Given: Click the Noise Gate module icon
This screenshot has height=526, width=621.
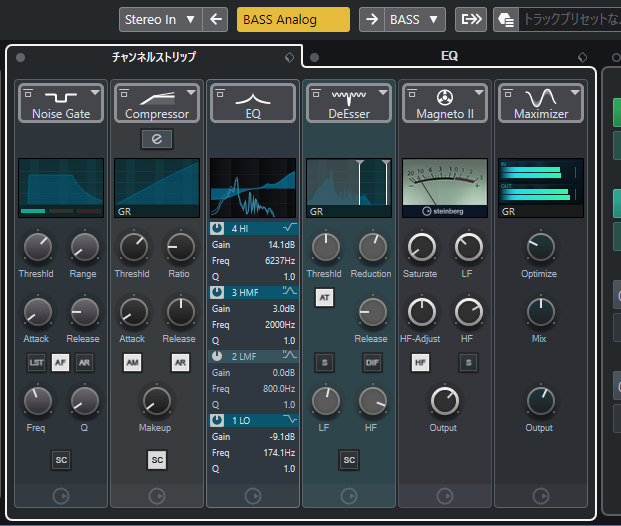Looking at the screenshot, I should (x=61, y=97).
